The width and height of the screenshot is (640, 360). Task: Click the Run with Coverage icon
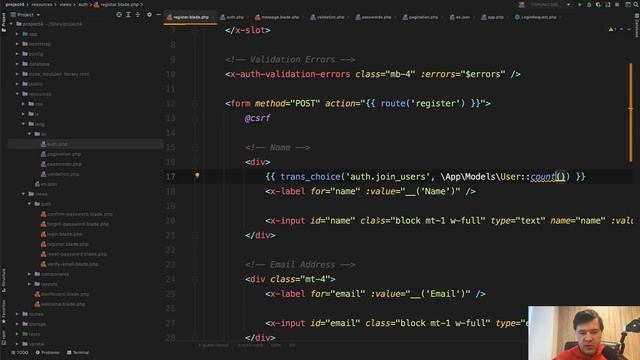point(598,4)
